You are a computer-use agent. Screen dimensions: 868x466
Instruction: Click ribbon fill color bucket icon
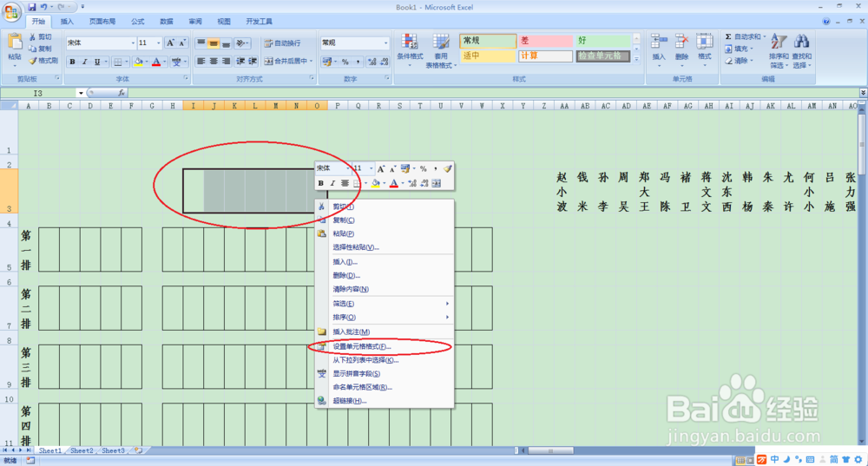(x=138, y=62)
